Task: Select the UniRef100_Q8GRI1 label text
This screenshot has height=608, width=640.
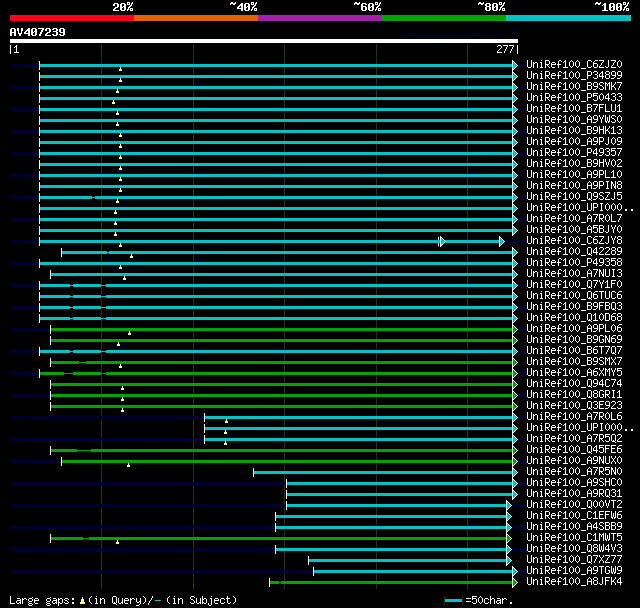Action: [x=574, y=395]
